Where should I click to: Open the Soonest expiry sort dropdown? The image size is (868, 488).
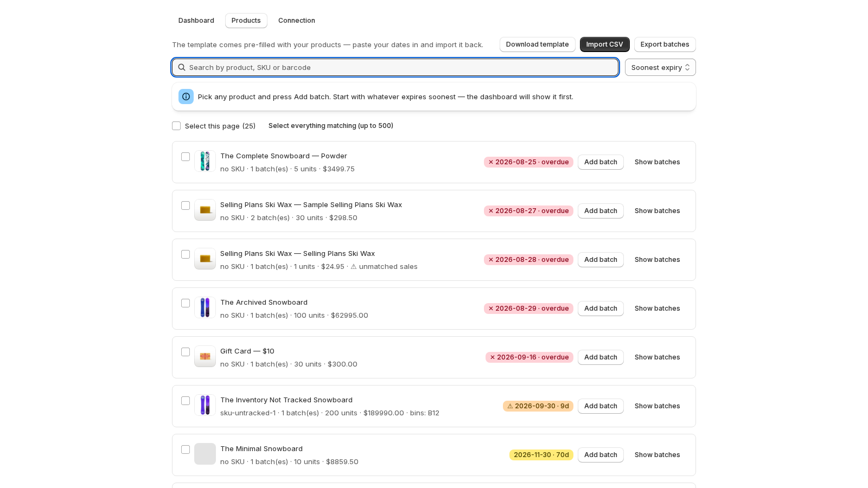pyautogui.click(x=660, y=67)
